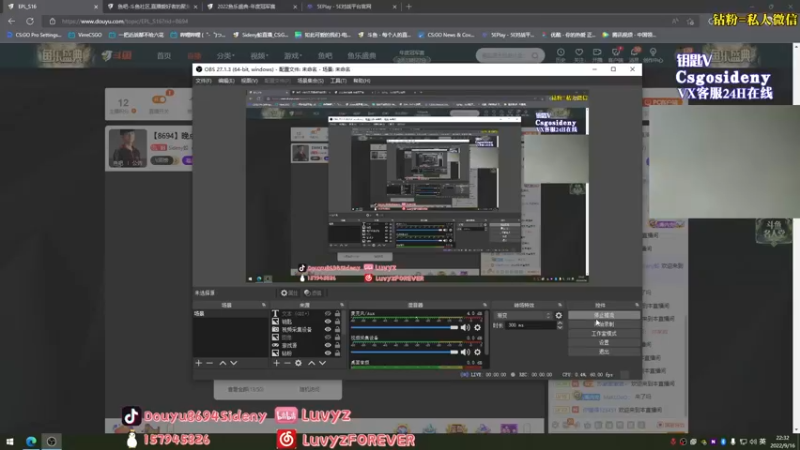800x450 pixels.
Task: Open source 滤镜 filters button
Action: 313,293
